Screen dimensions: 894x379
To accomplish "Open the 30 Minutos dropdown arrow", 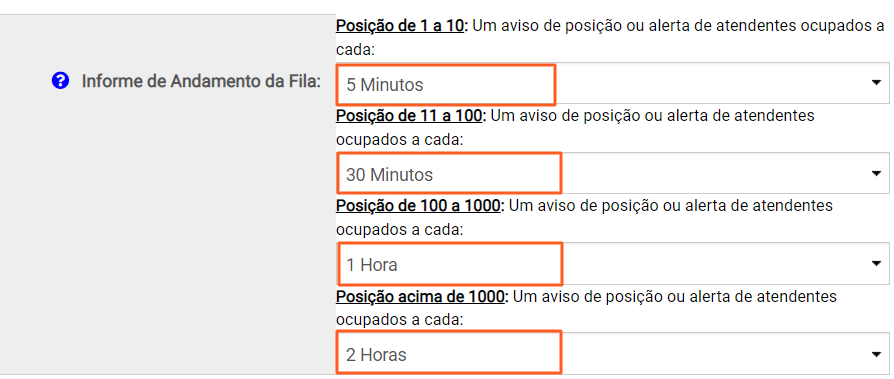I will click(x=876, y=173).
